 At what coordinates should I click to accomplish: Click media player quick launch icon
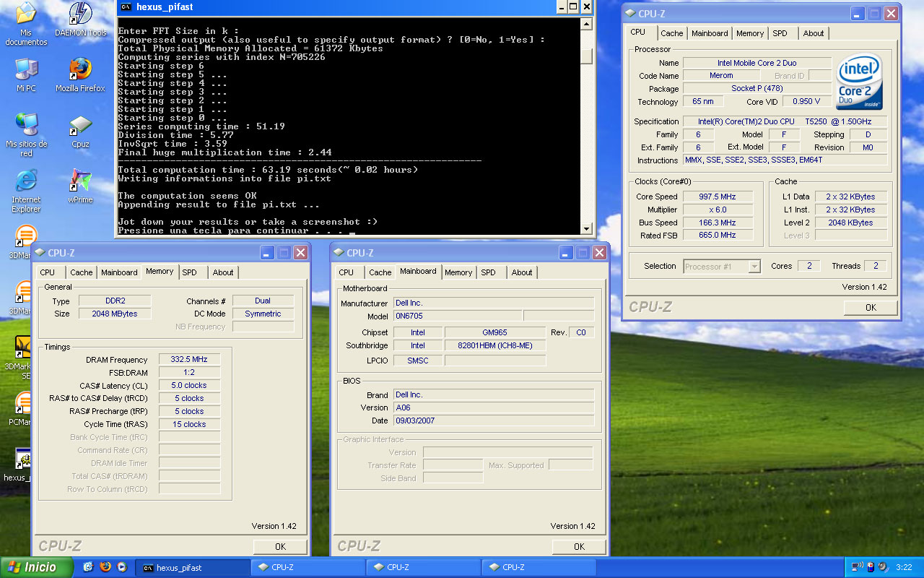coord(121,567)
